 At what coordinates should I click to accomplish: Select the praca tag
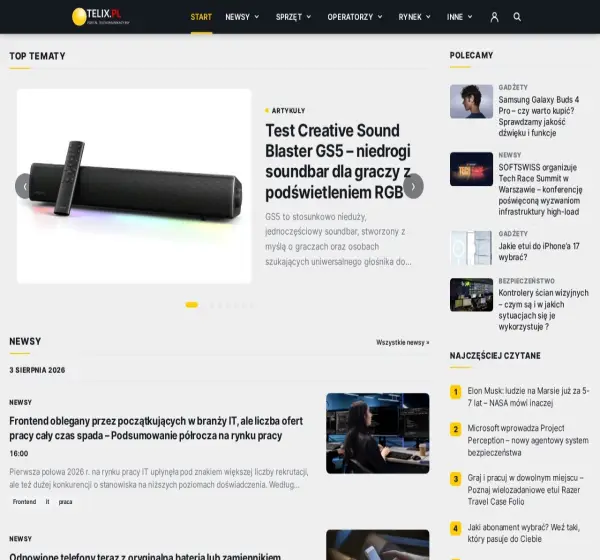[65, 501]
